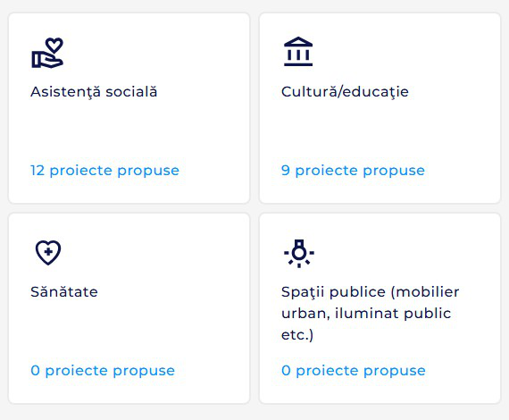The image size is (509, 420).
Task: View 12 proiecte propuse for Asistență socială
Action: pyautogui.click(x=104, y=170)
